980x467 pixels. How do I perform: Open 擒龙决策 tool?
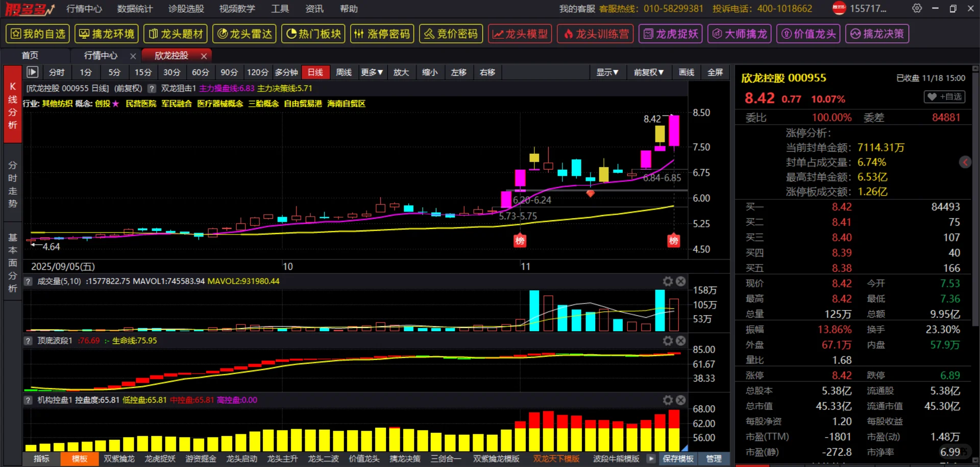point(877,34)
